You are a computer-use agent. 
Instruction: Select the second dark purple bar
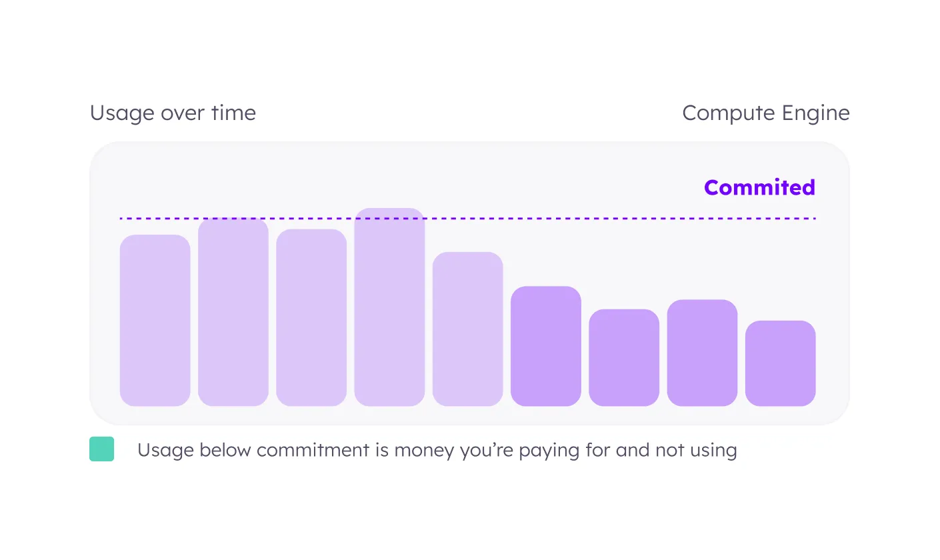[624, 358]
